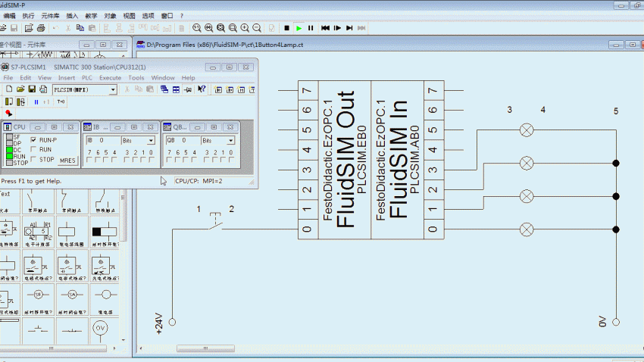Click the IB address input field
The image size is (644, 362).
tap(102, 140)
